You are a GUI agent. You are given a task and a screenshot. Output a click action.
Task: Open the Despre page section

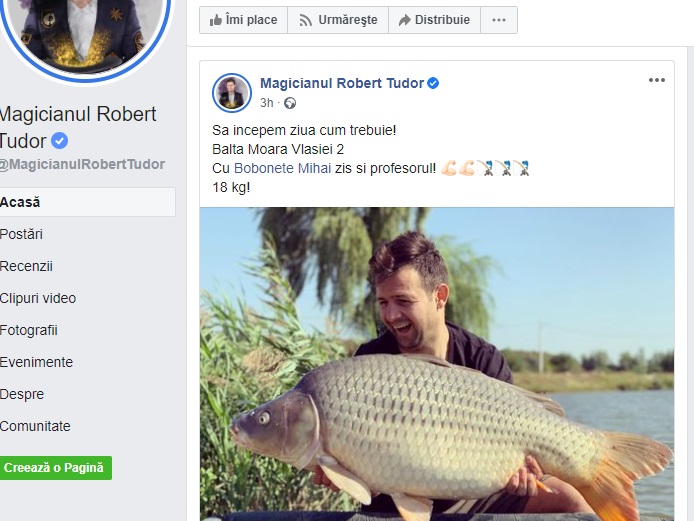[x=22, y=394]
